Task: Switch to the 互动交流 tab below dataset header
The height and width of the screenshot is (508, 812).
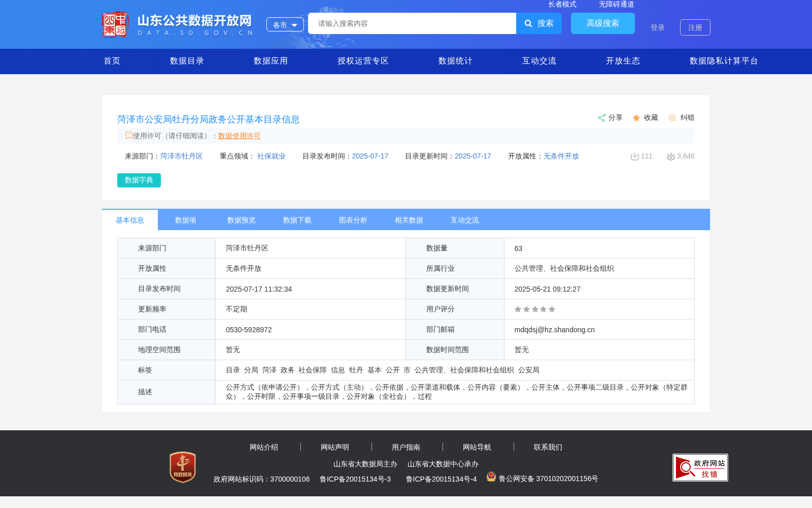Action: point(465,220)
